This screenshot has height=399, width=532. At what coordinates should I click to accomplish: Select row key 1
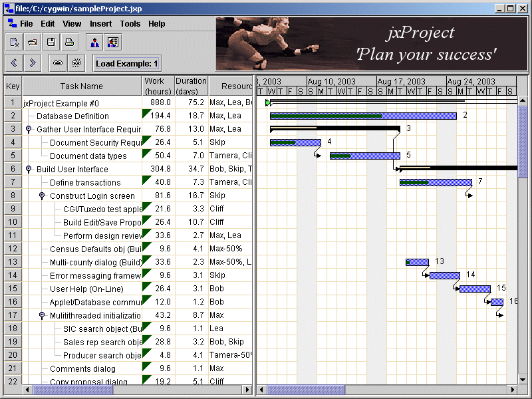pos(13,102)
